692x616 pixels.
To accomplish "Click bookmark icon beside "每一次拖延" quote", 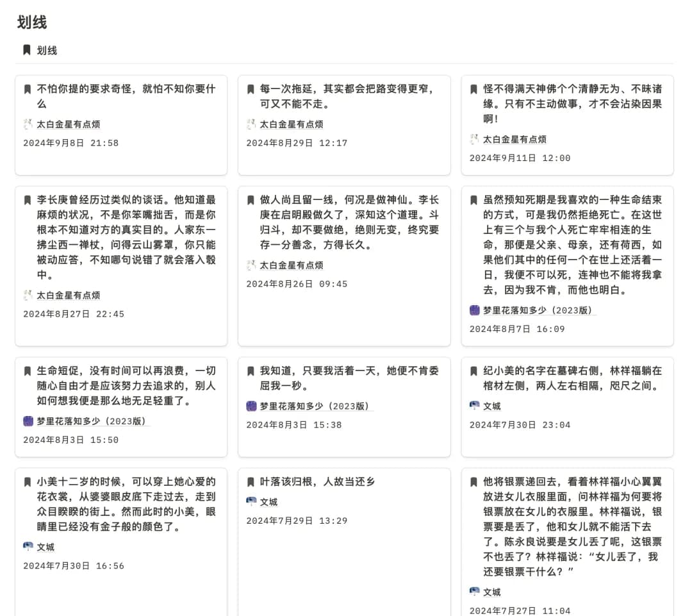I will tap(251, 89).
